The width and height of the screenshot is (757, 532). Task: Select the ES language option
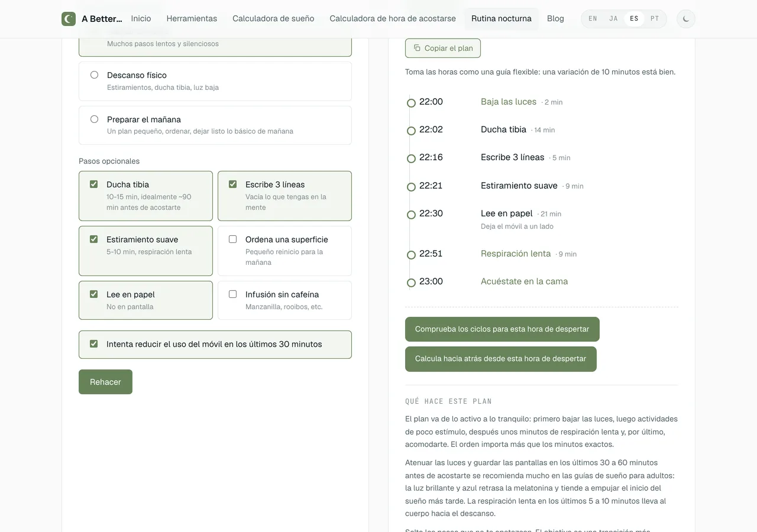634,19
